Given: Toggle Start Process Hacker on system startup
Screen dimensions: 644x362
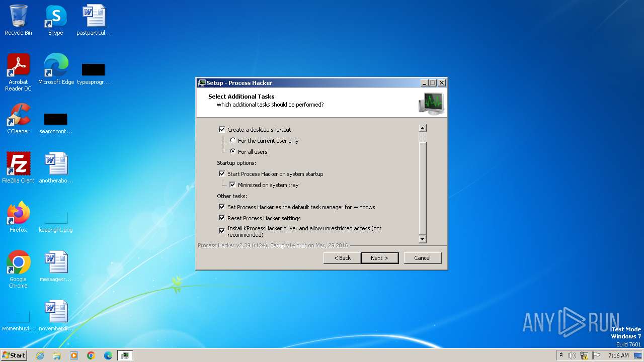Looking at the screenshot, I should [222, 174].
